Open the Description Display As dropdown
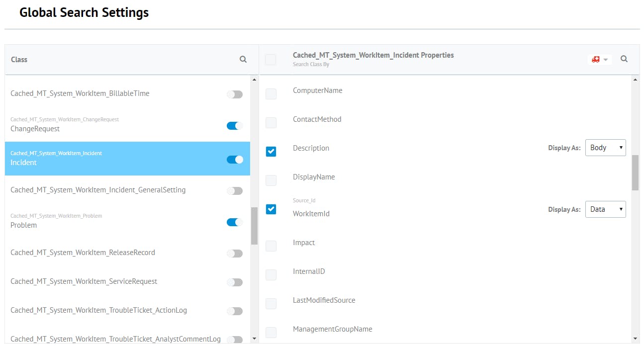 tap(605, 148)
